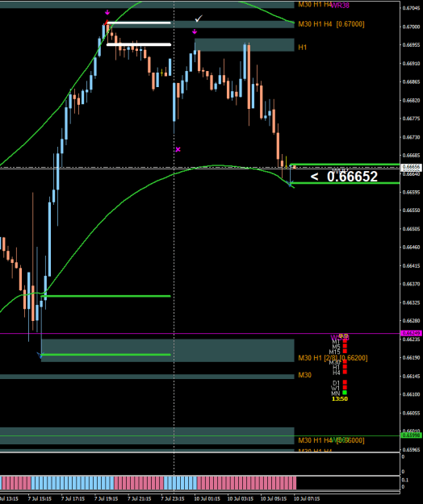Viewport: 423px width, 504px height.
Task: Click the 'M30 H1 [2/8] [0.66200]' zone label
Action: (x=333, y=358)
